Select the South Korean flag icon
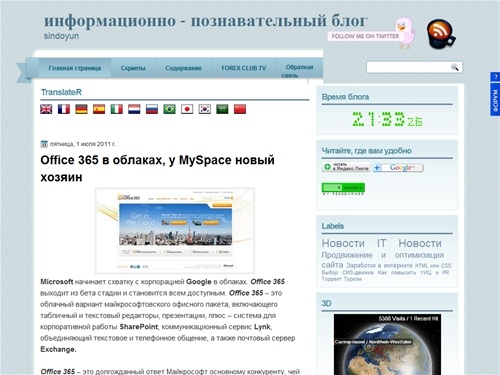The width and height of the screenshot is (500, 375). tap(205, 109)
